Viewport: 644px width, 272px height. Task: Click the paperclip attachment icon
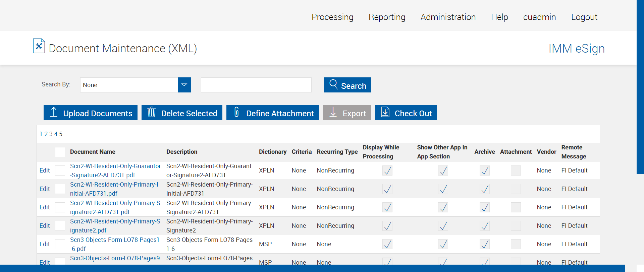point(236,112)
